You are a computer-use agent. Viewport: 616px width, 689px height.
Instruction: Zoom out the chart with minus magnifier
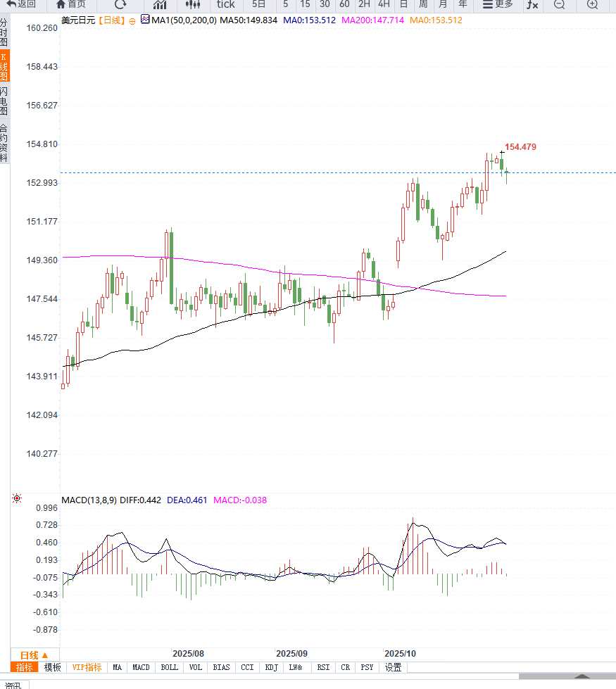coord(559,4)
